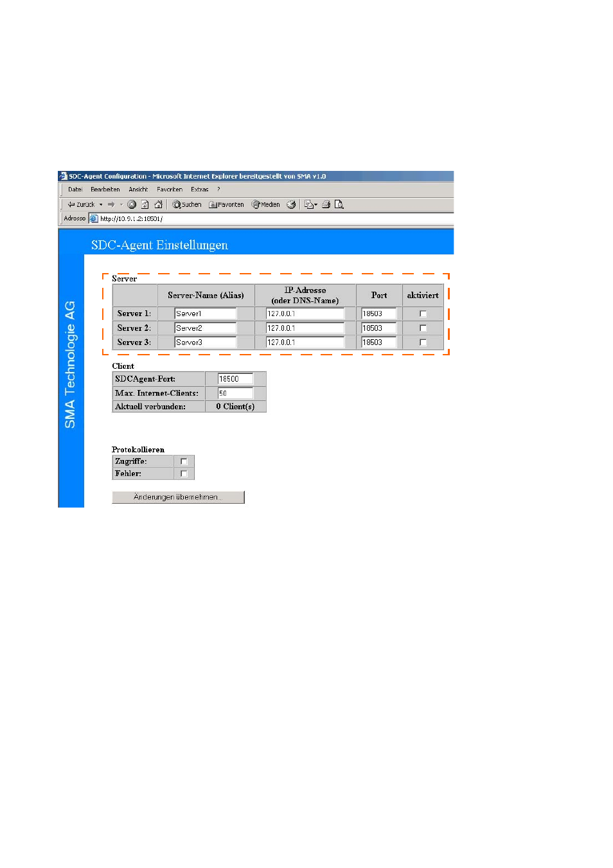Open the Ansicht menu
This screenshot has width=613, height=868.
tap(138, 190)
